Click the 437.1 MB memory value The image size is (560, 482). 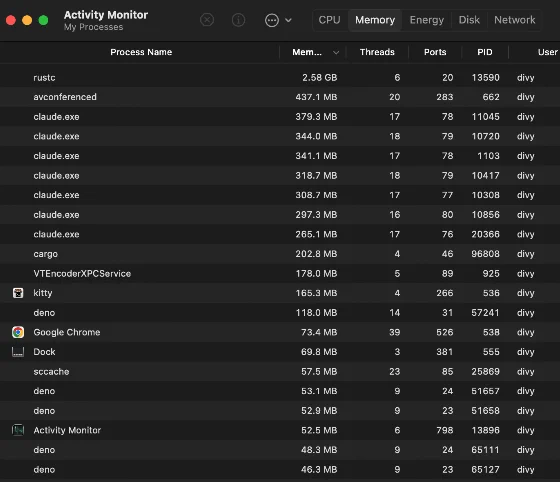[x=316, y=97]
